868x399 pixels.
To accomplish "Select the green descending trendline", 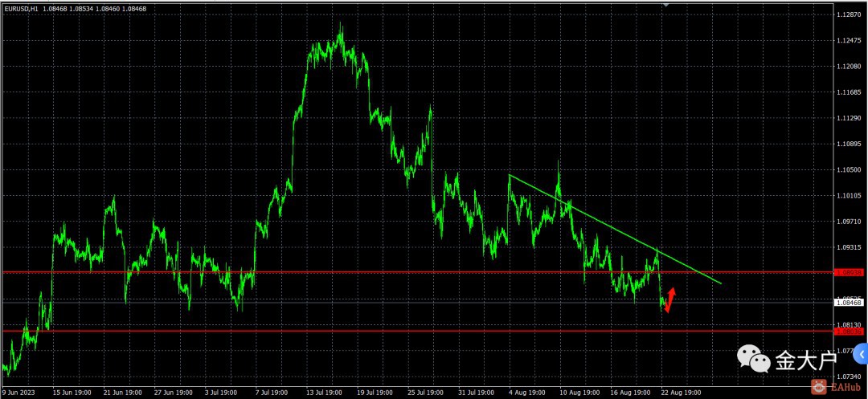I will pos(615,229).
